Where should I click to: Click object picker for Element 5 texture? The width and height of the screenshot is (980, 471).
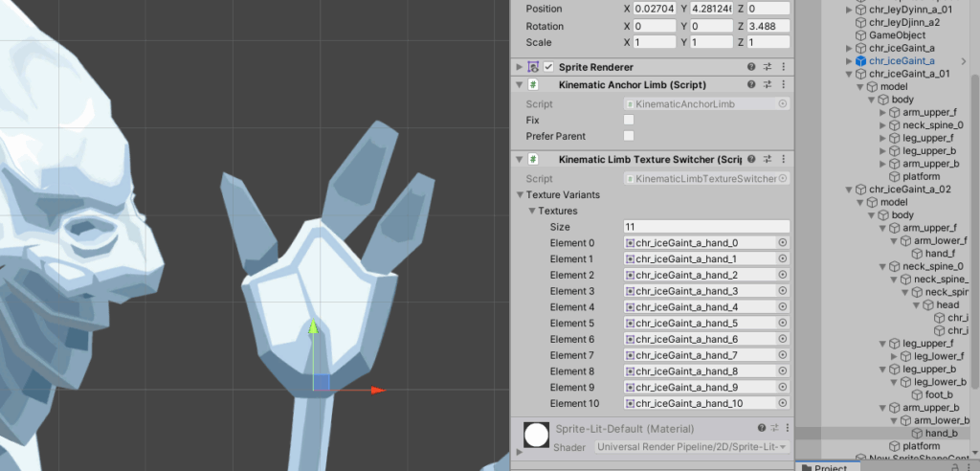[782, 324]
